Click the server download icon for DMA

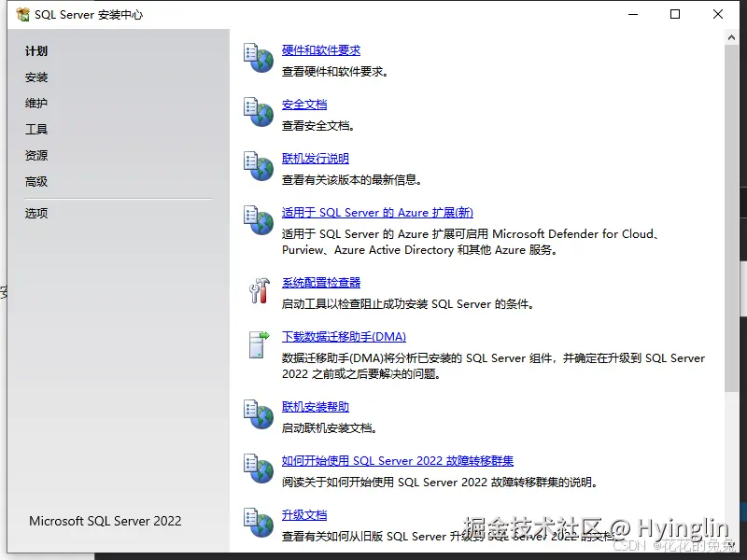click(x=260, y=344)
